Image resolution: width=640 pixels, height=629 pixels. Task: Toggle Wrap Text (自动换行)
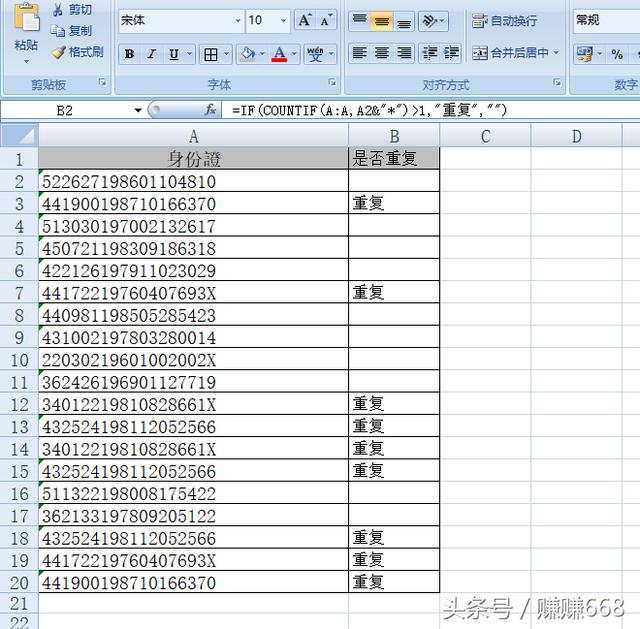505,20
